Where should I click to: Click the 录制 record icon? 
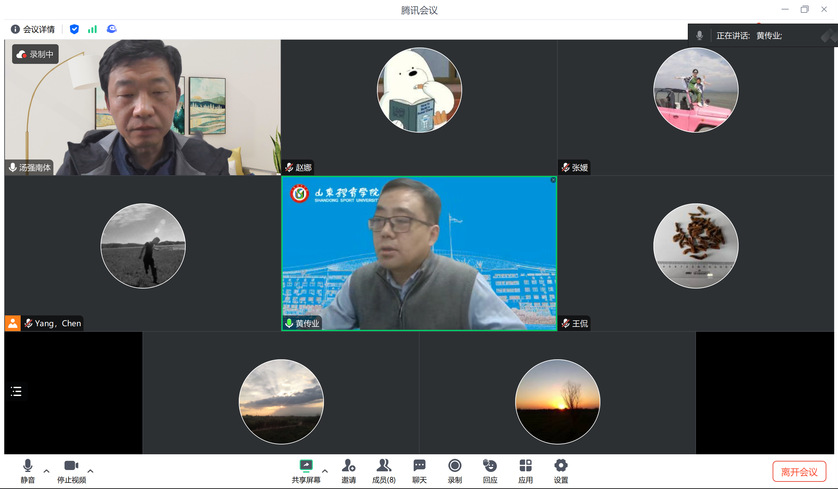pos(455,467)
